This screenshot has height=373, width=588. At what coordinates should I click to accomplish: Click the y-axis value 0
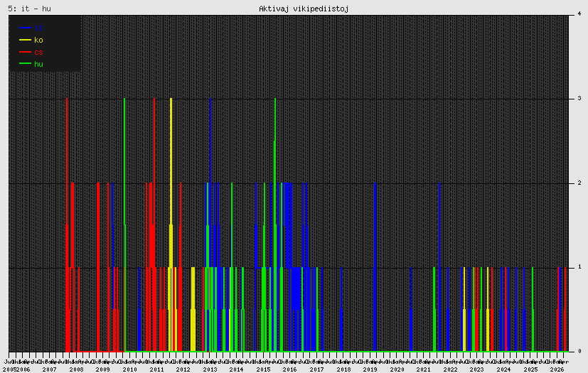click(x=579, y=351)
